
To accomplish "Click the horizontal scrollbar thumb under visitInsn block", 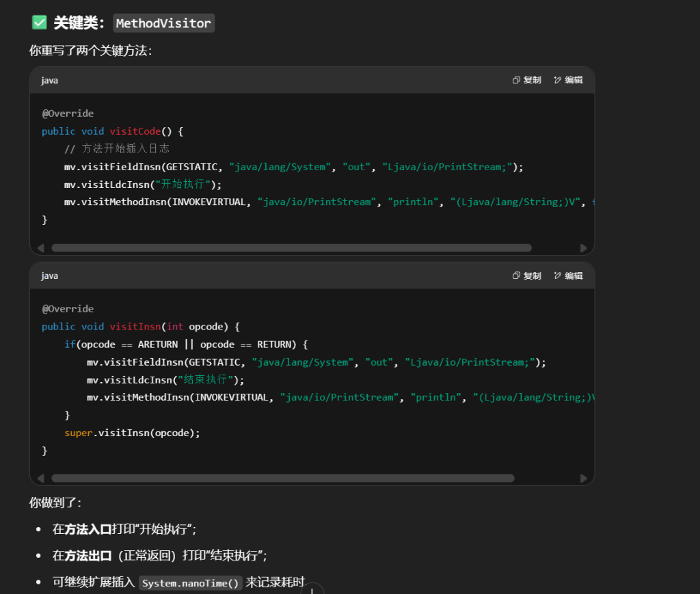I will click(282, 478).
